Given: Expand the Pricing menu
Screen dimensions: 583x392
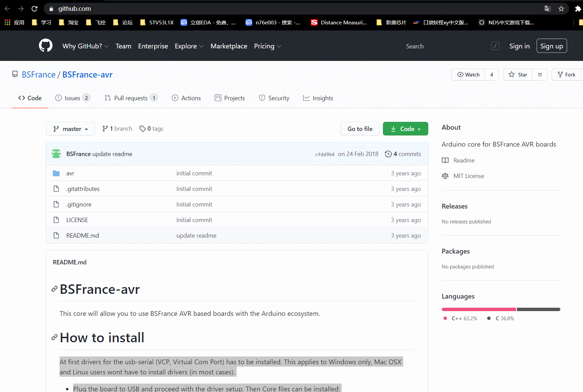Looking at the screenshot, I should 267,46.
